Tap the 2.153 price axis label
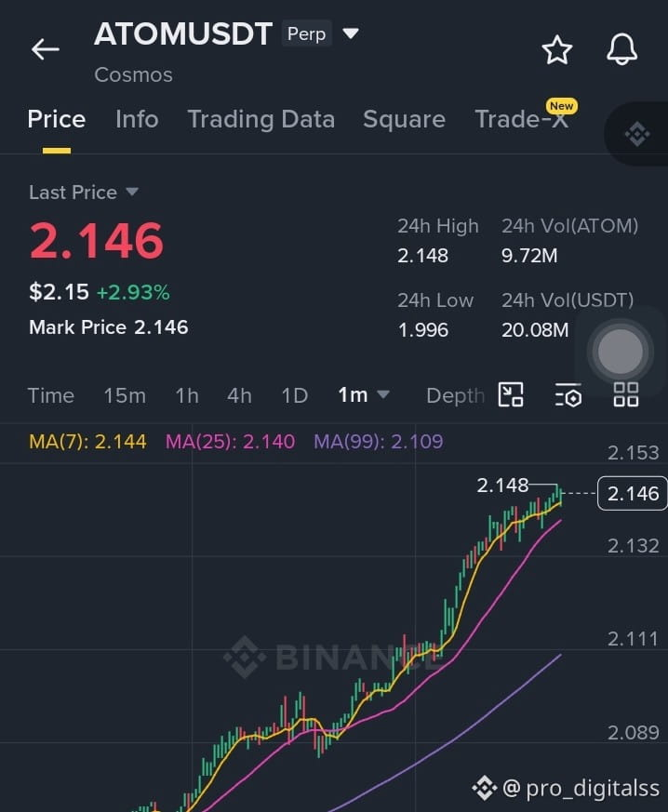 click(634, 453)
